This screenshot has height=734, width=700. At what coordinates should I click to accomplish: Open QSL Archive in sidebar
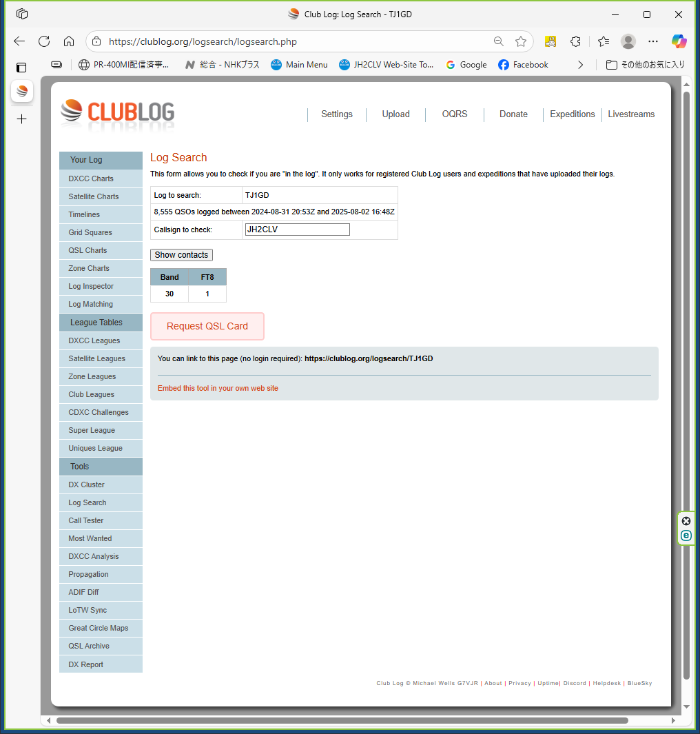(101, 646)
